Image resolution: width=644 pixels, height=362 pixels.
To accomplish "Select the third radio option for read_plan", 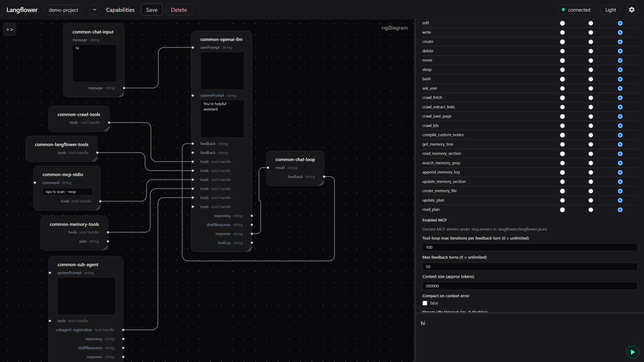I will pyautogui.click(x=620, y=210).
